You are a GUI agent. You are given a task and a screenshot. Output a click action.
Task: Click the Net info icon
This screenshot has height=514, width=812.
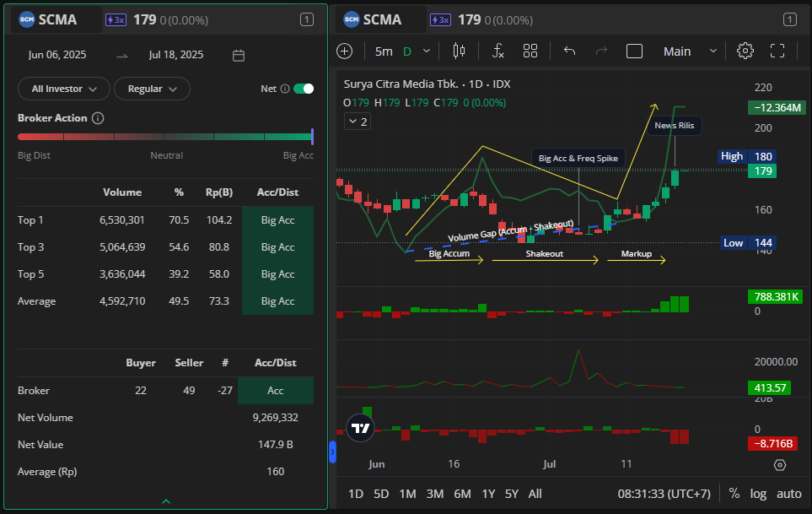tap(285, 89)
